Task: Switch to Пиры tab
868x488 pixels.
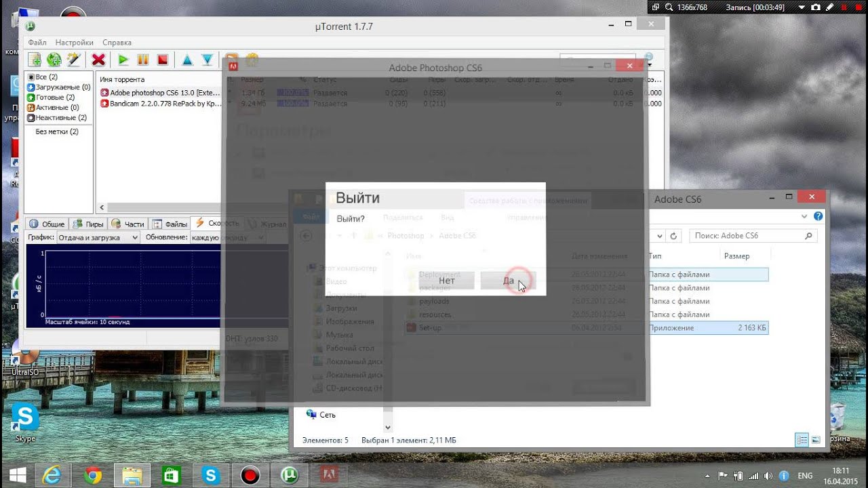Action: pos(89,224)
